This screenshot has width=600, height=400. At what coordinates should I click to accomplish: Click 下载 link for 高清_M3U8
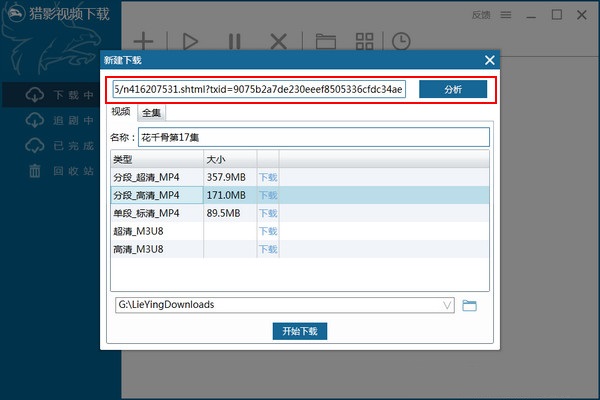[x=268, y=249]
